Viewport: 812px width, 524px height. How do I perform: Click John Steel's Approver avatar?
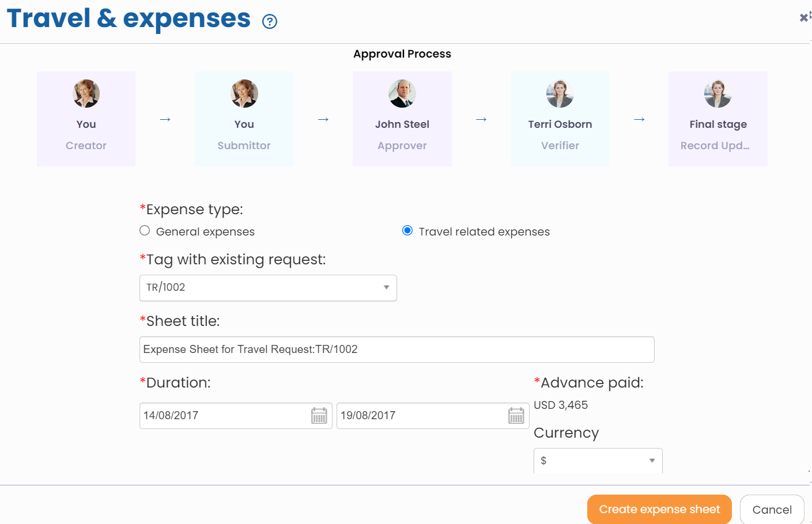402,93
